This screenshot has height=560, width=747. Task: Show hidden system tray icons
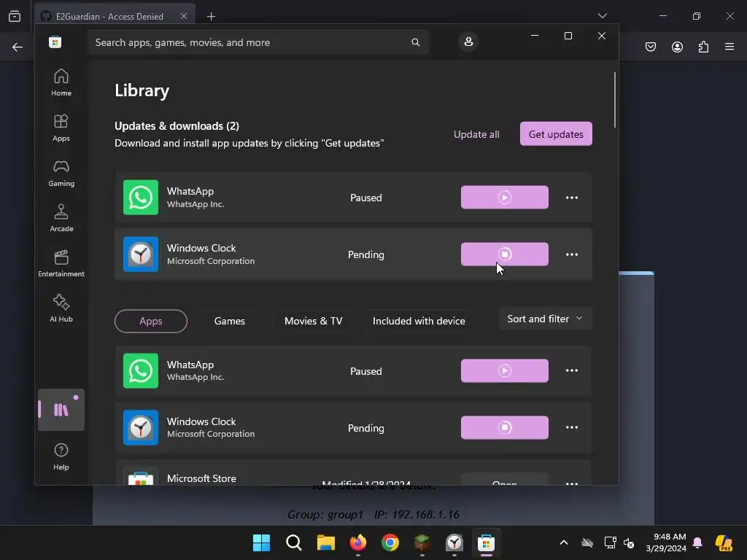point(564,542)
